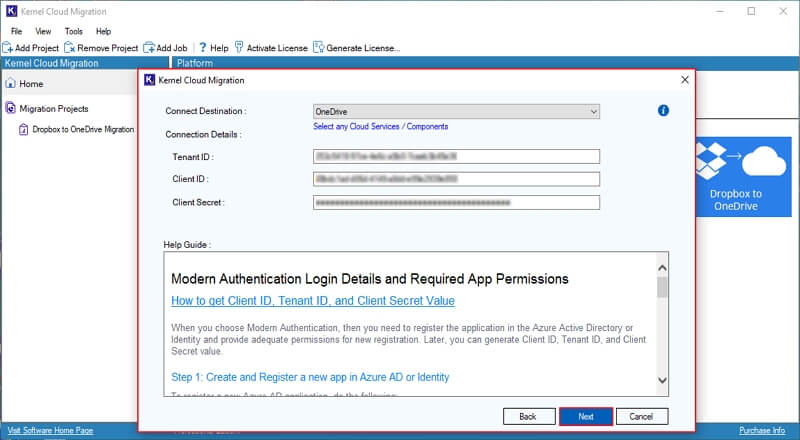Viewport: 800px width, 440px height.
Task: Click the Kernel app logo in main title bar
Action: (x=12, y=11)
